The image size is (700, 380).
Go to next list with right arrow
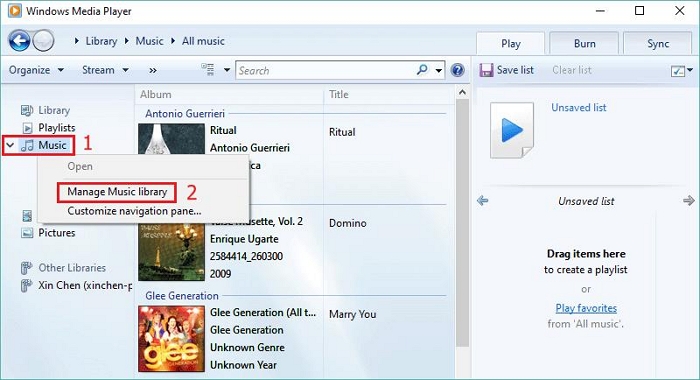click(688, 201)
